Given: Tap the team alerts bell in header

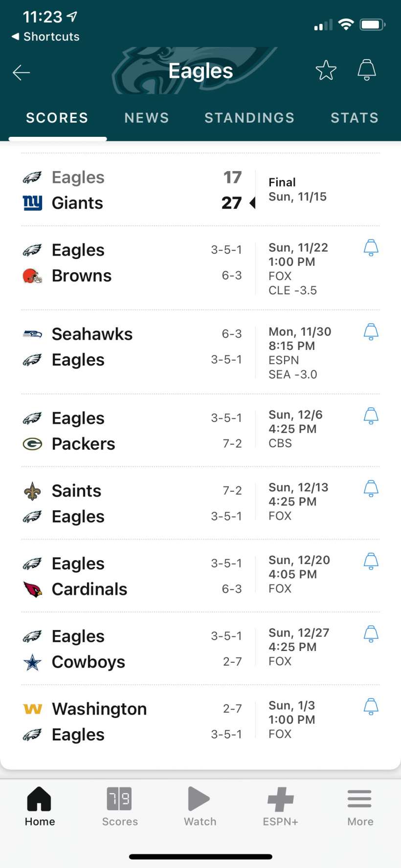Looking at the screenshot, I should (x=367, y=70).
